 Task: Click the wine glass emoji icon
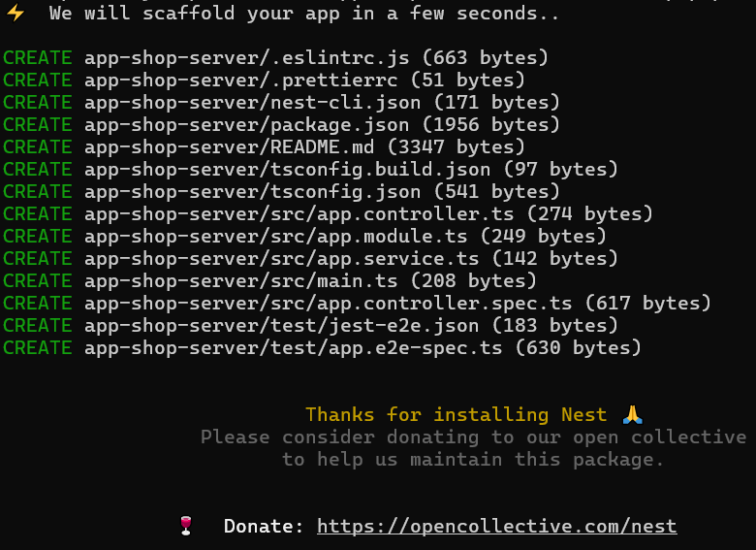186,526
